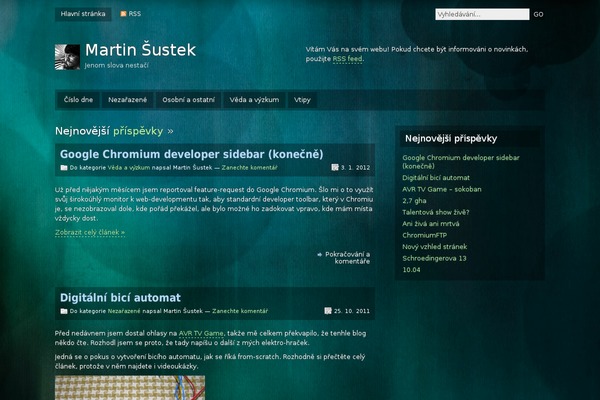This screenshot has height=400, width=600.
Task: Open sidebar link ChromiumFTP
Action: [424, 235]
